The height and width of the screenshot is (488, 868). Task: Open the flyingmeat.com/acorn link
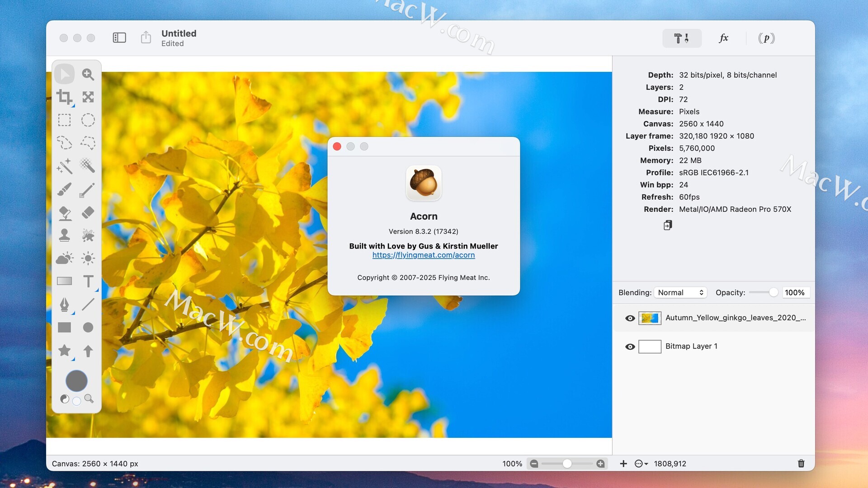423,255
